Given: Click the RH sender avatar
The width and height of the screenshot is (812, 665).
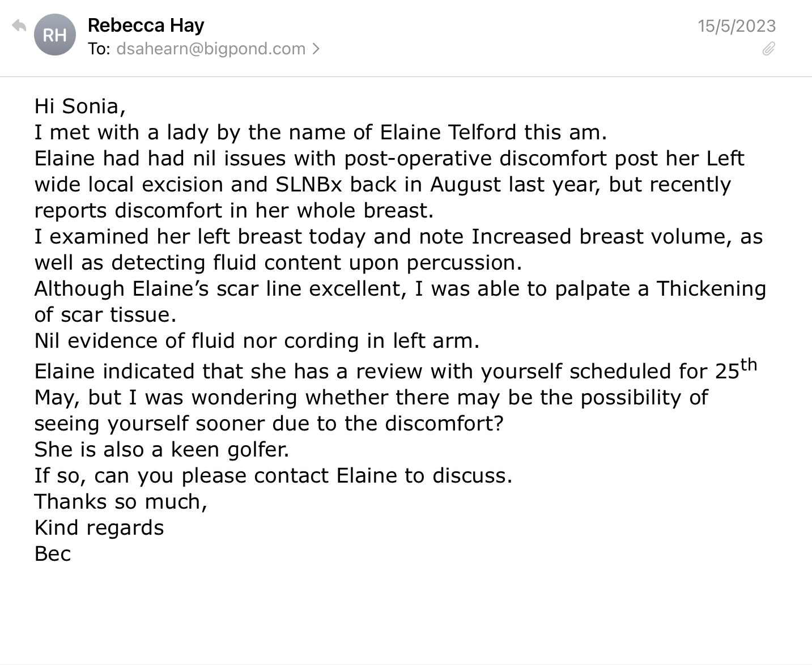Looking at the screenshot, I should point(54,35).
